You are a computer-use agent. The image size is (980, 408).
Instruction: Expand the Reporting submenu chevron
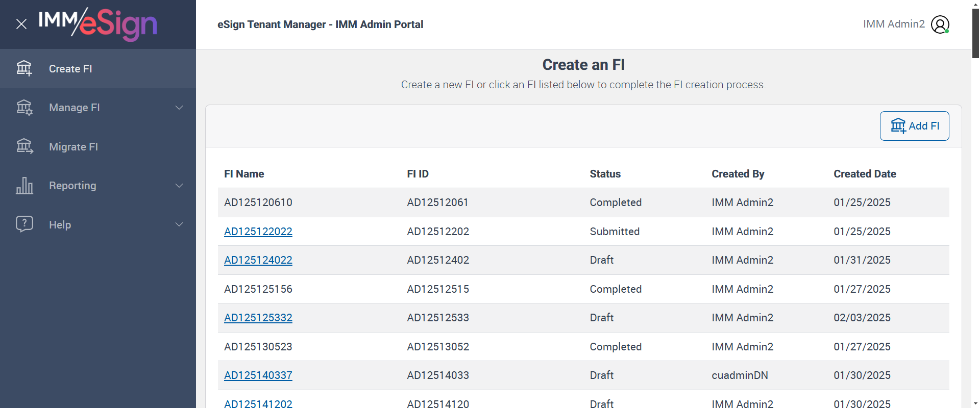[x=179, y=186]
